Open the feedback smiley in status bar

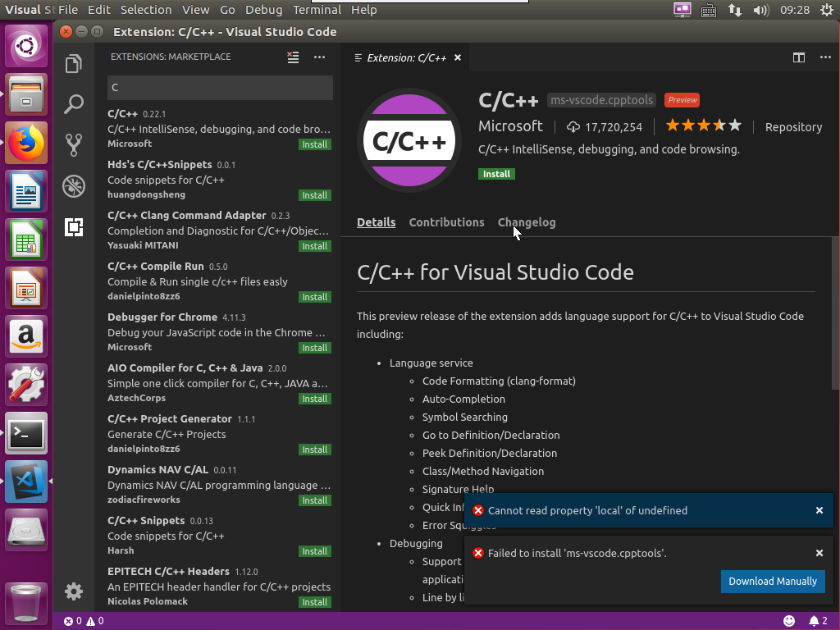click(788, 621)
